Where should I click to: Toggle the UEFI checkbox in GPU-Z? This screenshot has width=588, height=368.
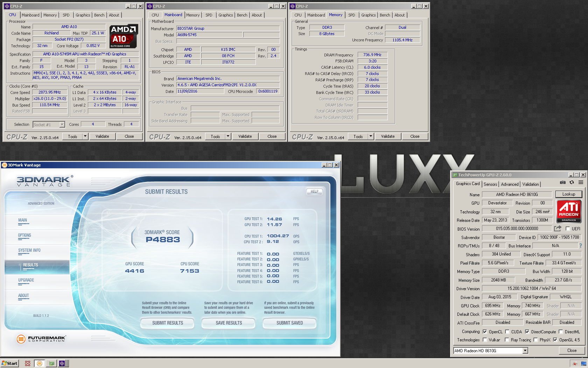click(568, 229)
